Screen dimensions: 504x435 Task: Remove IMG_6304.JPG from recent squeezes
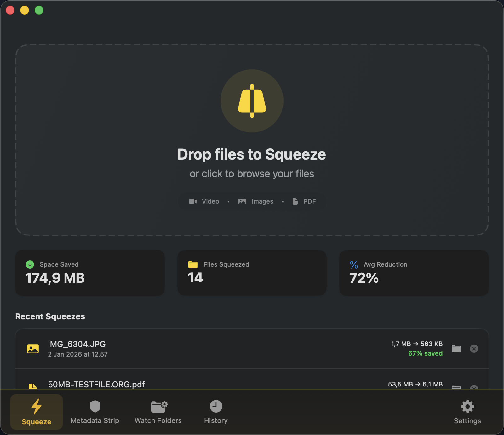point(474,349)
